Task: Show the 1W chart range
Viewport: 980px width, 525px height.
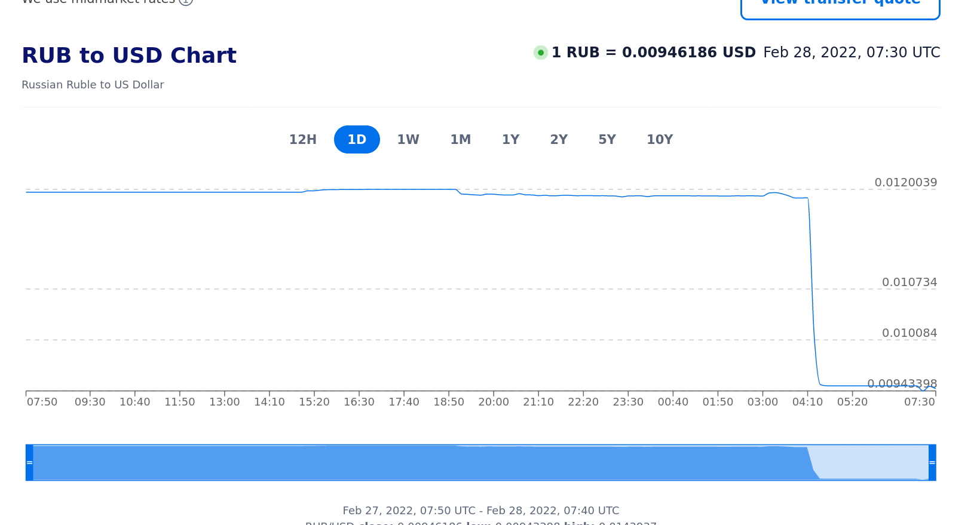Action: click(408, 140)
